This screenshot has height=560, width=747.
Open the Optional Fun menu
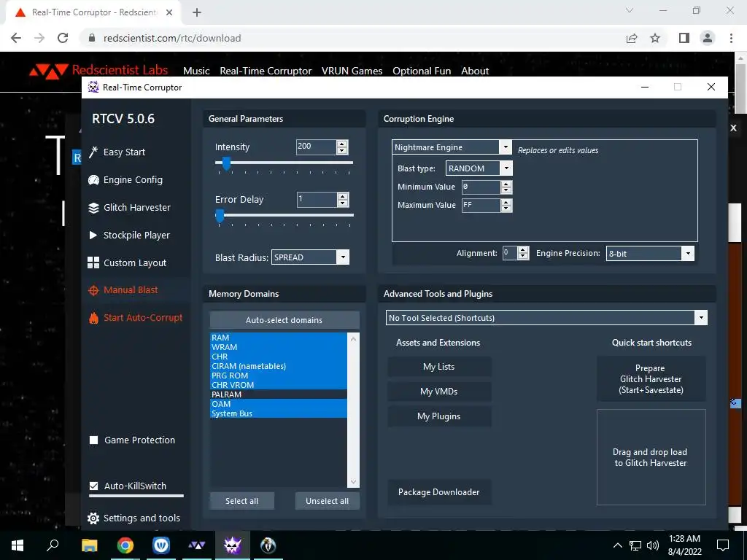coord(422,71)
